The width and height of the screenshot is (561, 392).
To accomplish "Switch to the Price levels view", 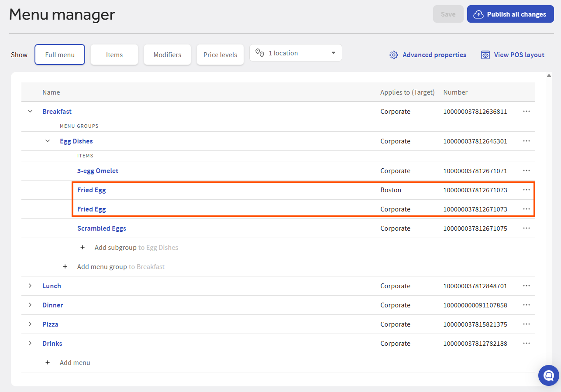I will (220, 55).
